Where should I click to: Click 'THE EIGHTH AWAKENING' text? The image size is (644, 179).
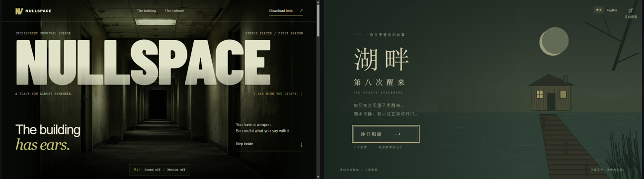click(378, 93)
